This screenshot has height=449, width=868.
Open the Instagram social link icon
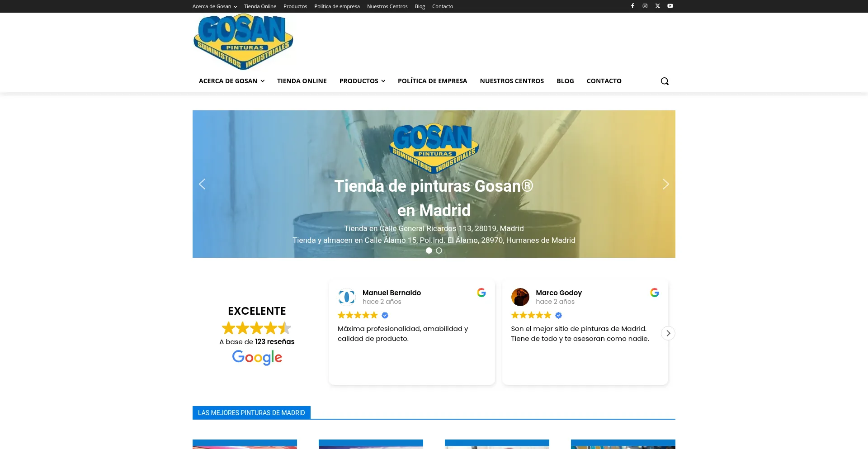point(645,6)
